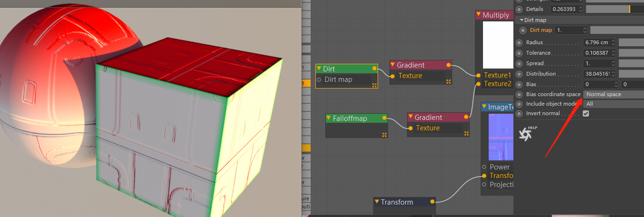
Task: Click the Dirt map input port
Action: click(319, 79)
